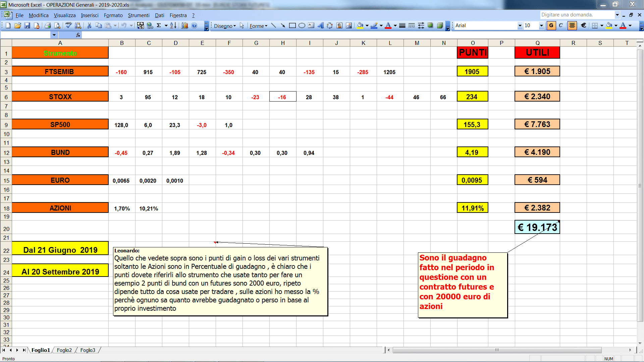Pick the Line drawing tool

[x=273, y=25]
